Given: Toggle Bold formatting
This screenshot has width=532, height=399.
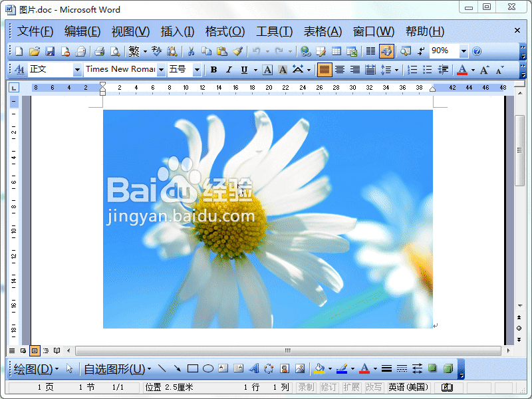Looking at the screenshot, I should pos(213,70).
